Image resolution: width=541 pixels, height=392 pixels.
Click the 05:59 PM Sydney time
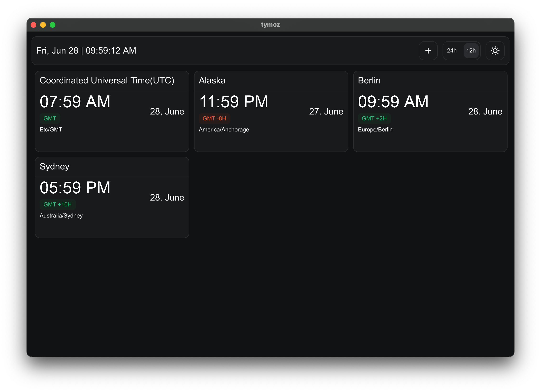click(75, 188)
